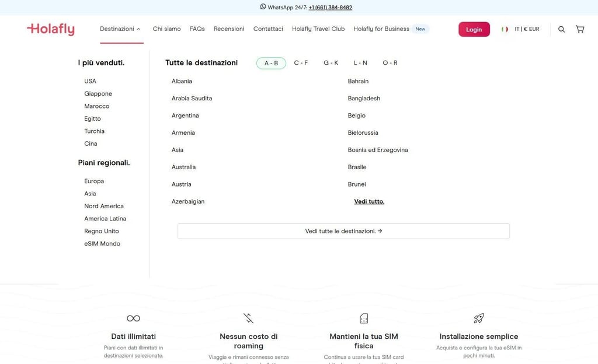Image resolution: width=598 pixels, height=364 pixels.
Task: Open Belgio destination
Action: click(357, 116)
